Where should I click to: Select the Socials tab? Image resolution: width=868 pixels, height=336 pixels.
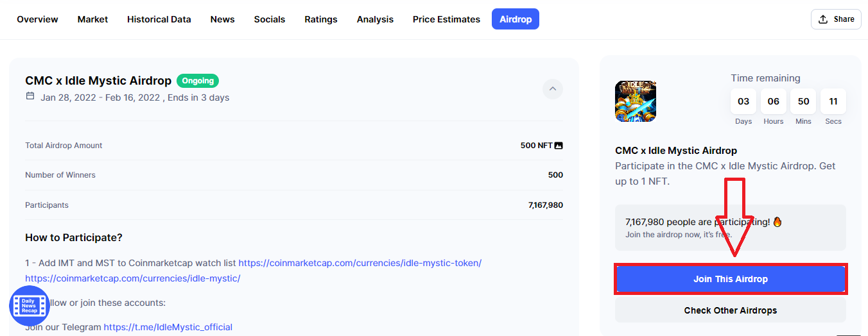point(269,19)
